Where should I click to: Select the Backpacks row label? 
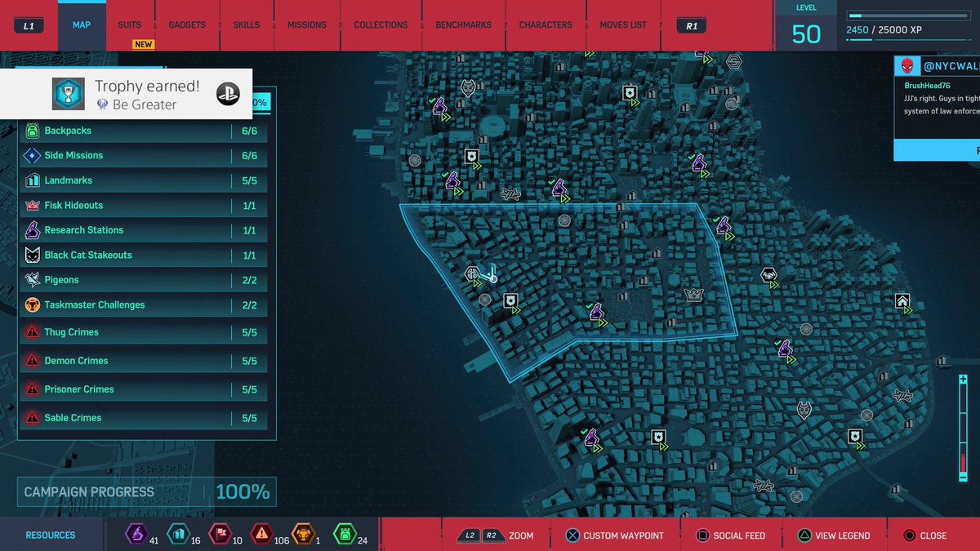[x=68, y=131]
